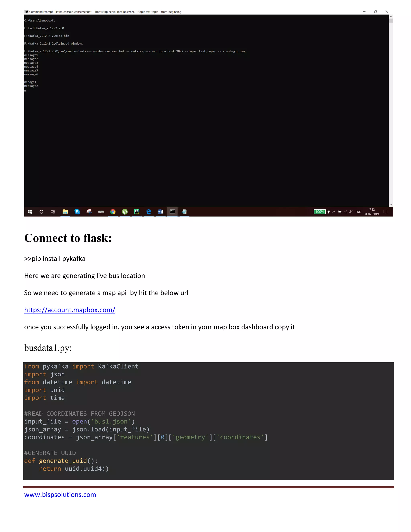Open the volume speaker tray icon
The image size is (411, 532).
tap(351, 212)
